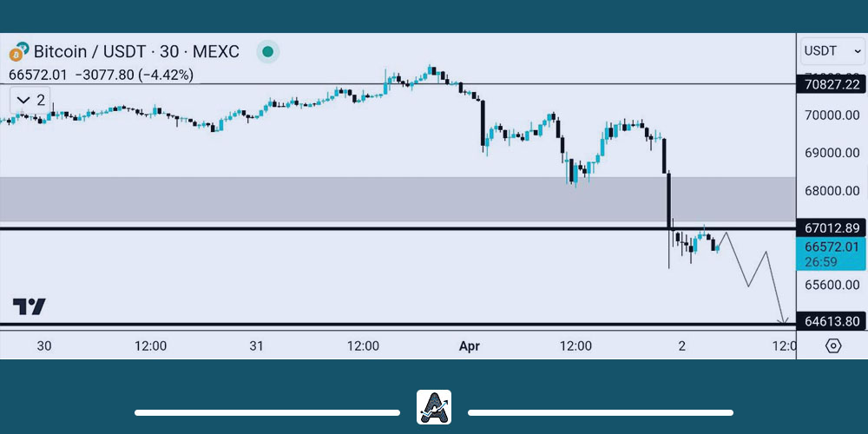
Task: Select the 64613.80 support level label
Action: pos(832,322)
